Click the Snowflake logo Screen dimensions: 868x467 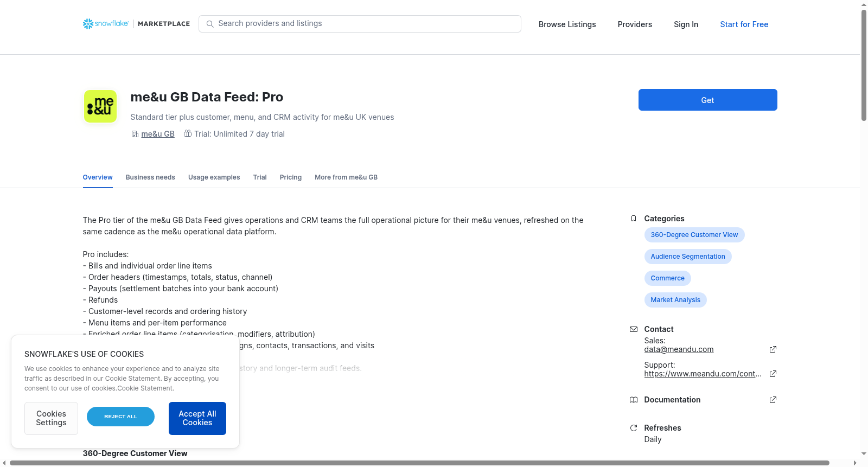(x=106, y=24)
